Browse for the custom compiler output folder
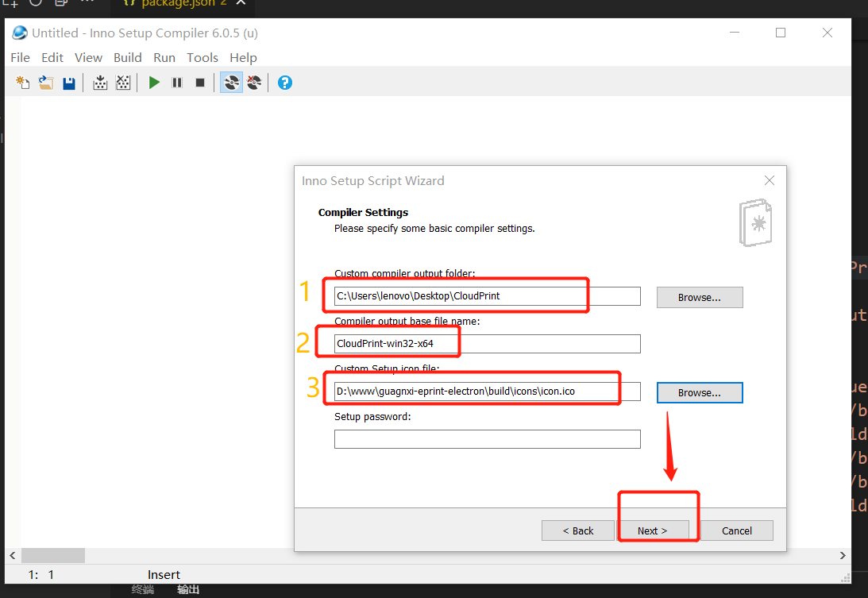 point(700,297)
